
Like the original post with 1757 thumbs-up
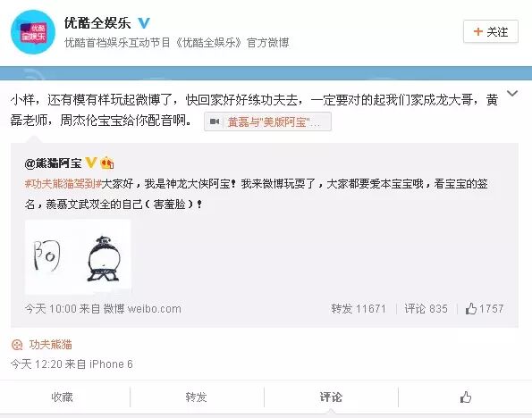point(484,308)
